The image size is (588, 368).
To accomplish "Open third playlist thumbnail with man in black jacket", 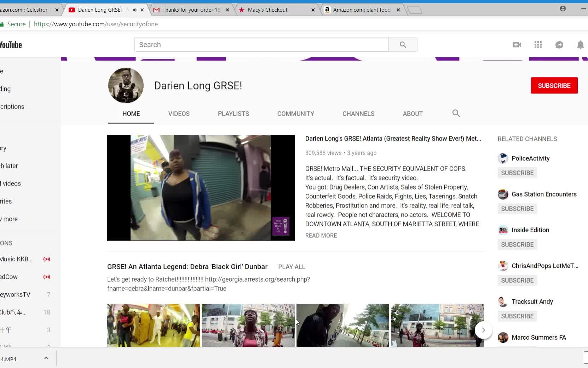I will click(x=342, y=325).
